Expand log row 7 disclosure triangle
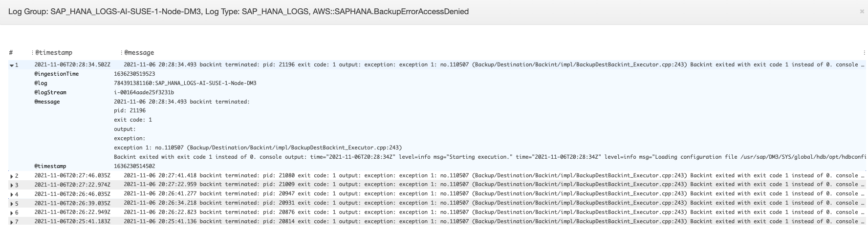 tap(12, 222)
